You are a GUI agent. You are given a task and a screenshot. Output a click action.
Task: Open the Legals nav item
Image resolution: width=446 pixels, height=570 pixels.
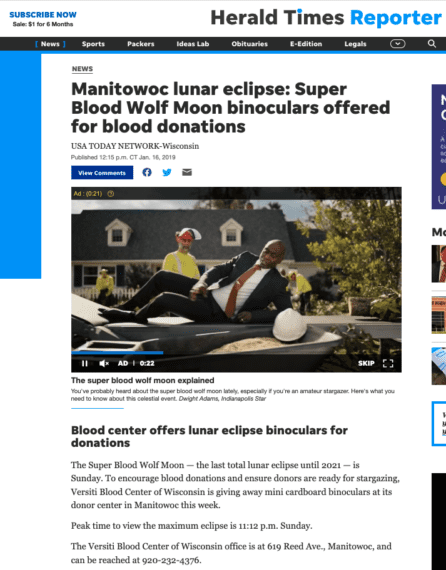coord(355,44)
